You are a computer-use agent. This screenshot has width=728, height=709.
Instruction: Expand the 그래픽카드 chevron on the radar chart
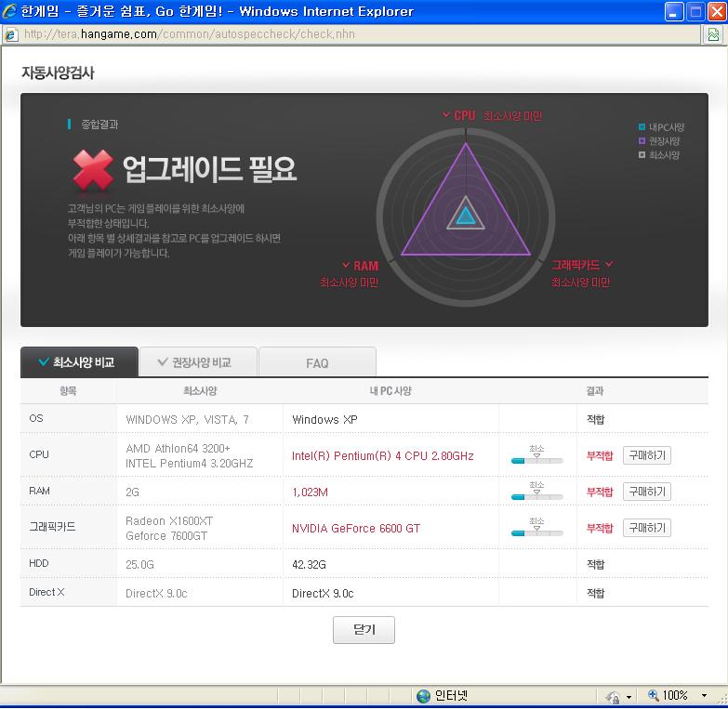point(609,264)
